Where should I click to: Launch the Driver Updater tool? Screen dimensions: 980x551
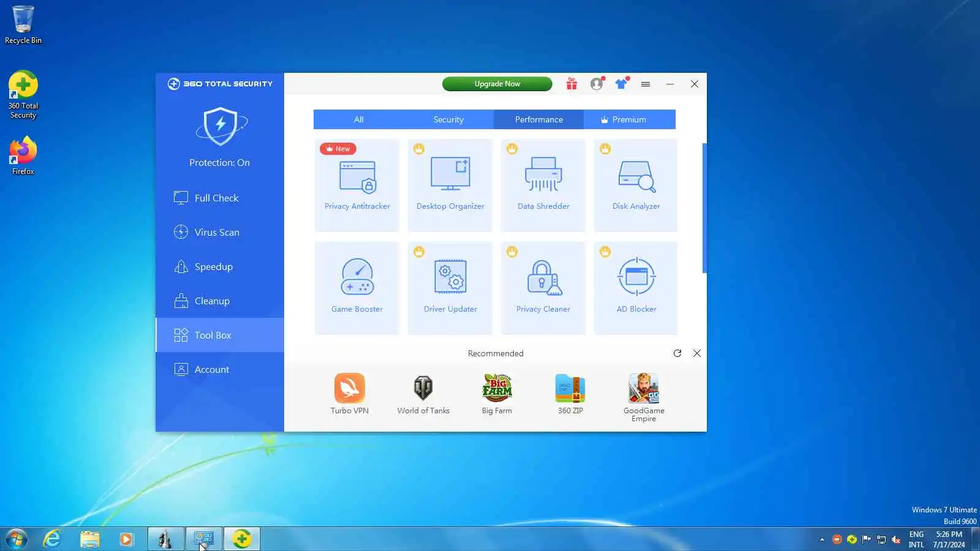point(450,288)
